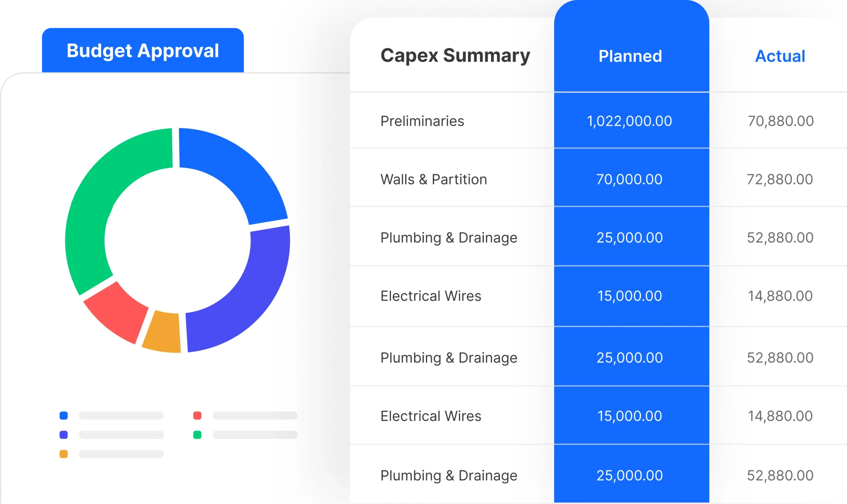Image resolution: width=847 pixels, height=504 pixels.
Task: Select the orange legend swatch
Action: point(64,454)
